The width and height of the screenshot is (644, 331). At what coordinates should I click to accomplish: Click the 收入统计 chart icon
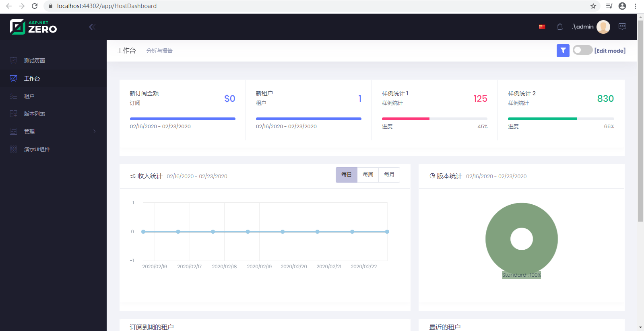click(x=133, y=176)
